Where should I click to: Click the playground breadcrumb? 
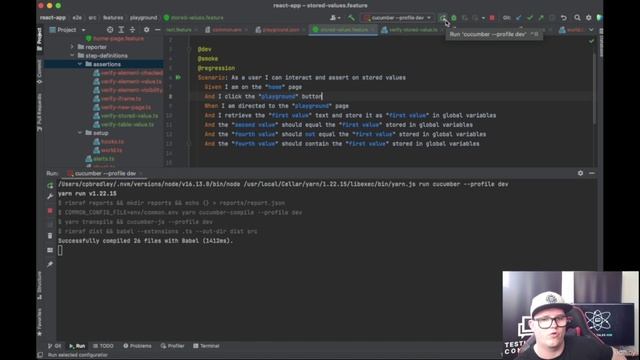(143, 18)
